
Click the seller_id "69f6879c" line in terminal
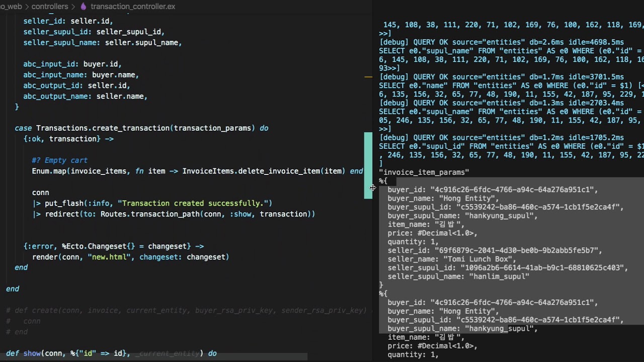[x=495, y=250]
